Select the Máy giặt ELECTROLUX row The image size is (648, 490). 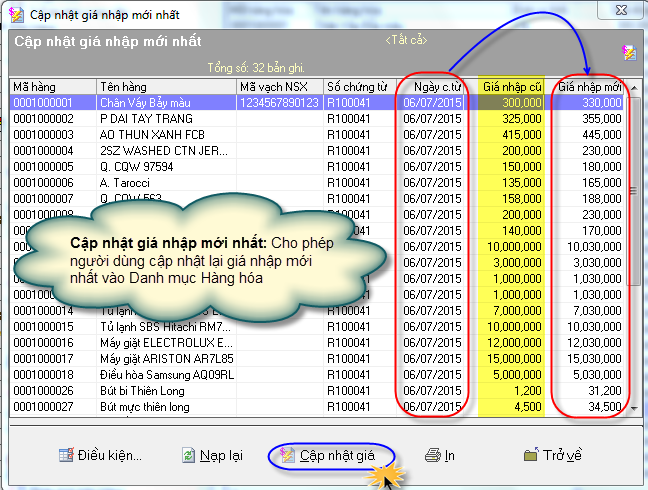(165, 342)
